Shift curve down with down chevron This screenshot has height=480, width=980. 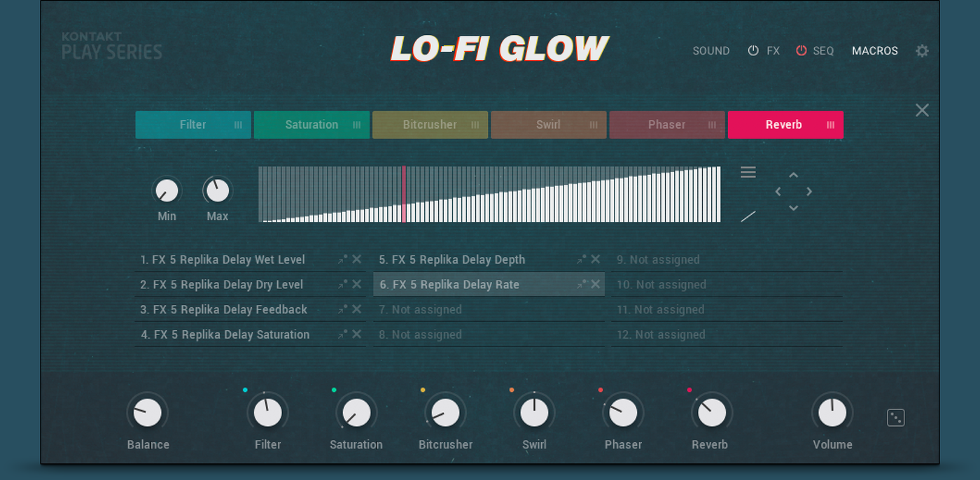(x=793, y=208)
